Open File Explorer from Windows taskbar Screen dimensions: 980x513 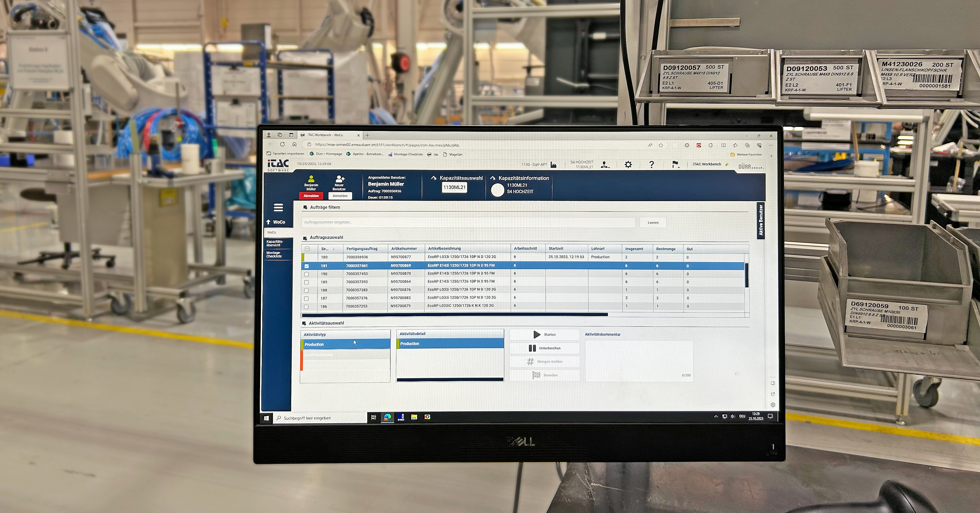click(x=414, y=417)
